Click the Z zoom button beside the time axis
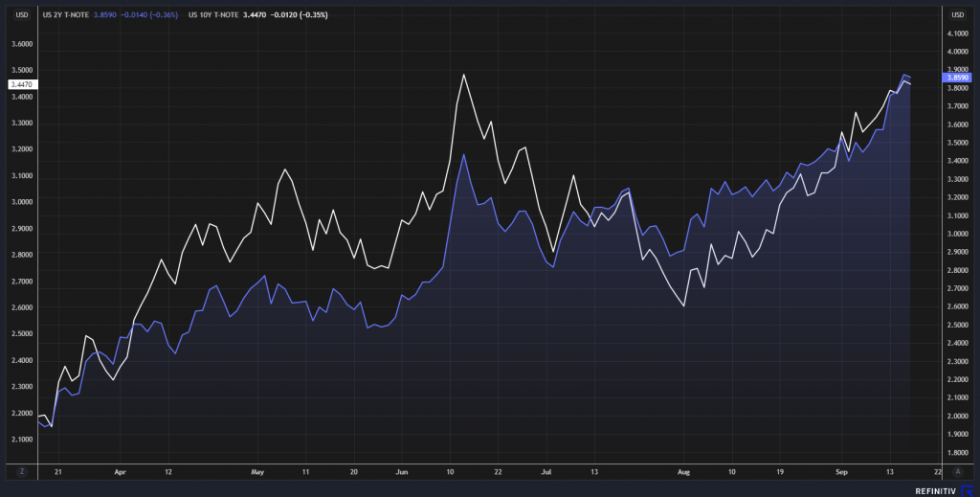This screenshot has width=980, height=497. [22, 472]
